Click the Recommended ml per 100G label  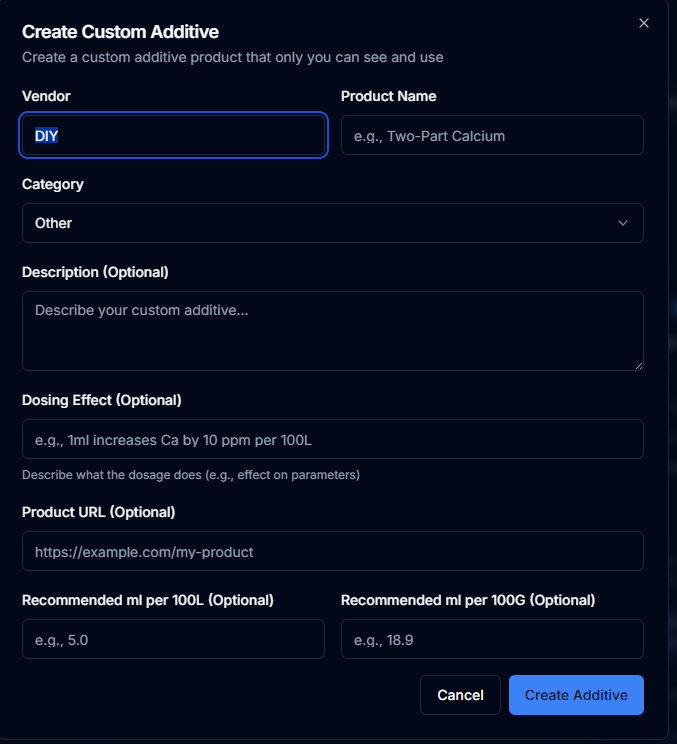467,600
